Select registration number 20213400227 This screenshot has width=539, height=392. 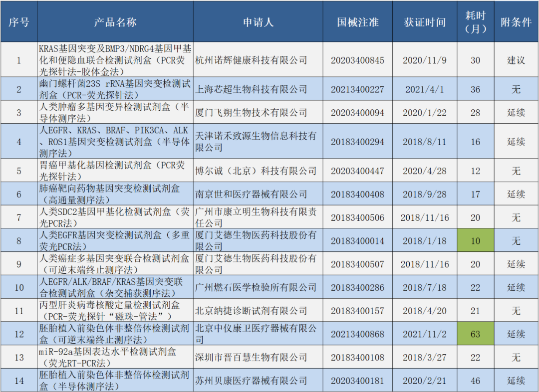tap(357, 90)
